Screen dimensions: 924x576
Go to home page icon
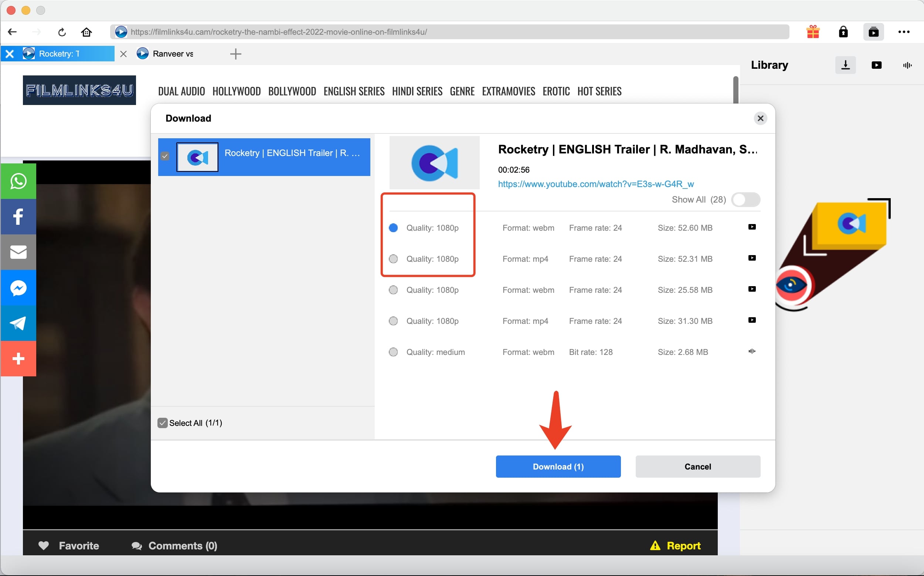86,32
